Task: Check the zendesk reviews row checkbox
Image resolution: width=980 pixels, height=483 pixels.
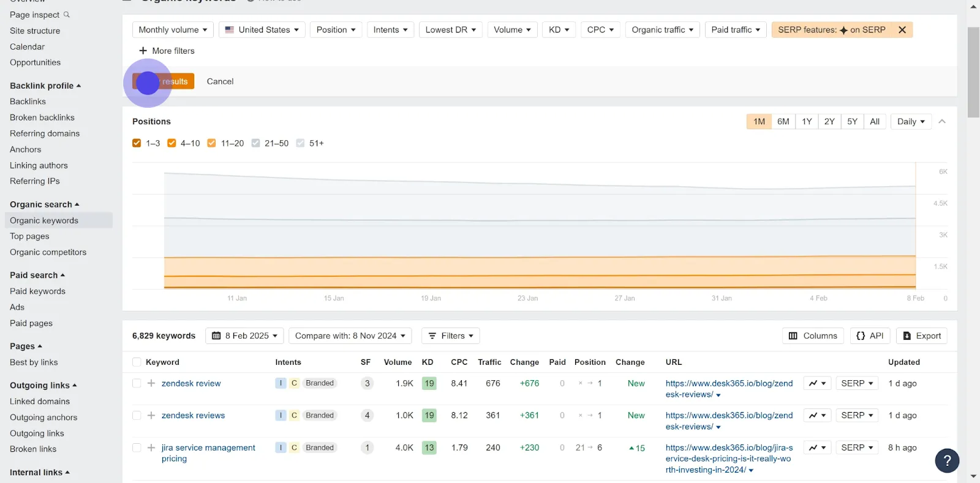Action: (137, 415)
